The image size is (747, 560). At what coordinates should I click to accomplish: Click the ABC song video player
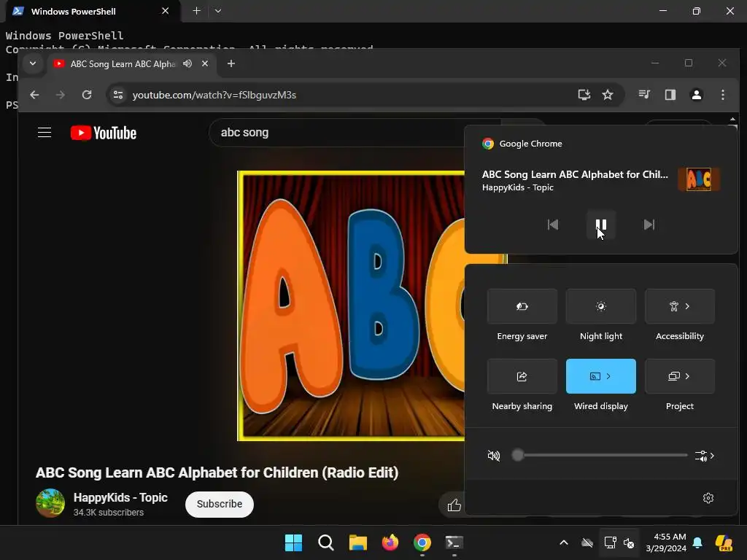tap(351, 306)
